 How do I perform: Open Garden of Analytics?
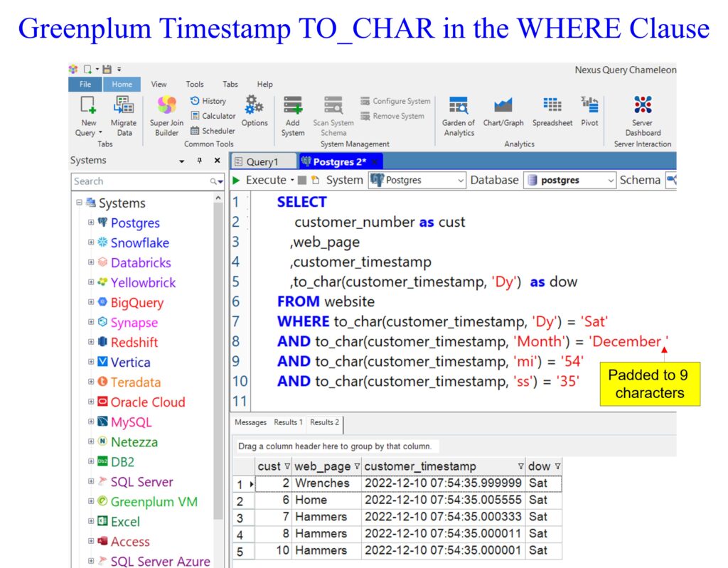click(x=459, y=107)
